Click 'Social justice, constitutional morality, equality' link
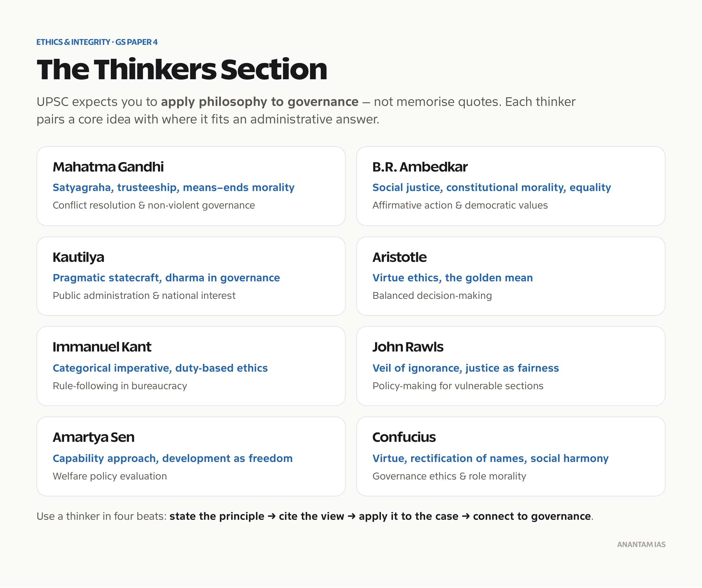 [x=492, y=188]
